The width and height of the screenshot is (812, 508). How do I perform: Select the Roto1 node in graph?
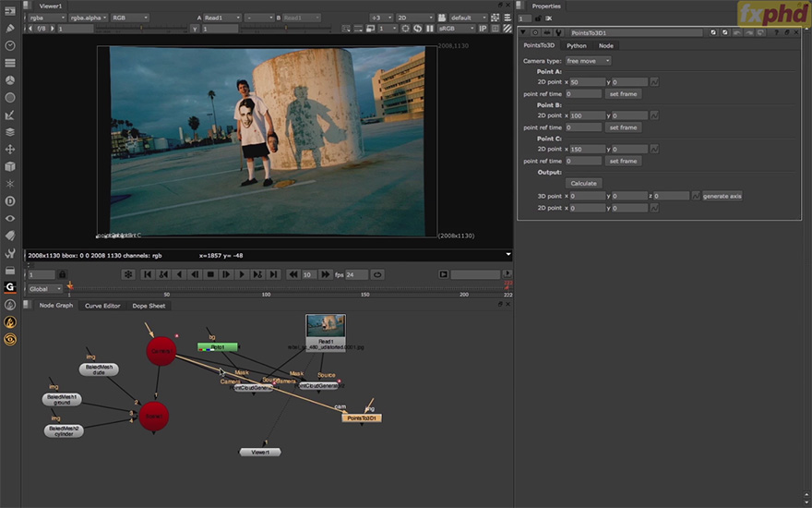click(x=218, y=346)
